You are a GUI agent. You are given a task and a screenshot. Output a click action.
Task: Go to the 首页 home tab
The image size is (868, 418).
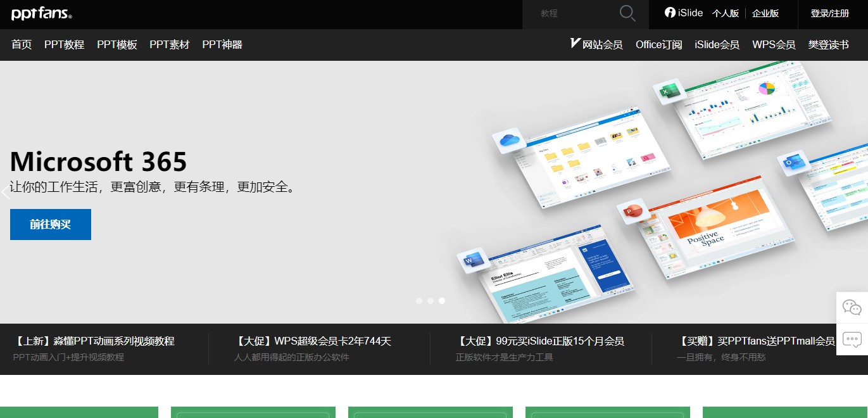pyautogui.click(x=22, y=44)
